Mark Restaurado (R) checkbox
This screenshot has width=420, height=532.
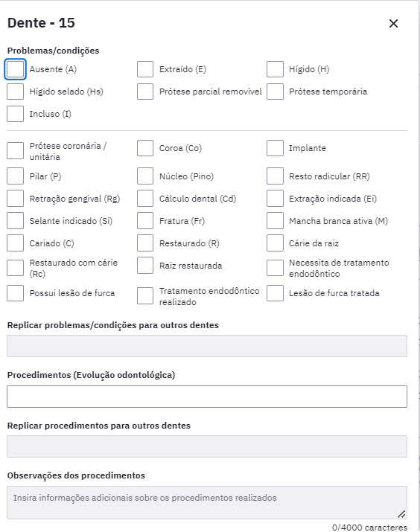tap(145, 243)
